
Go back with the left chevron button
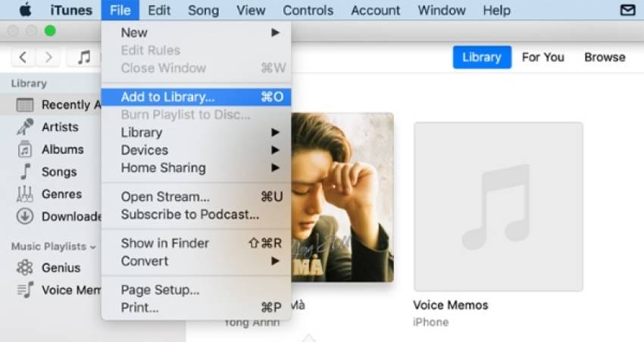tap(23, 57)
